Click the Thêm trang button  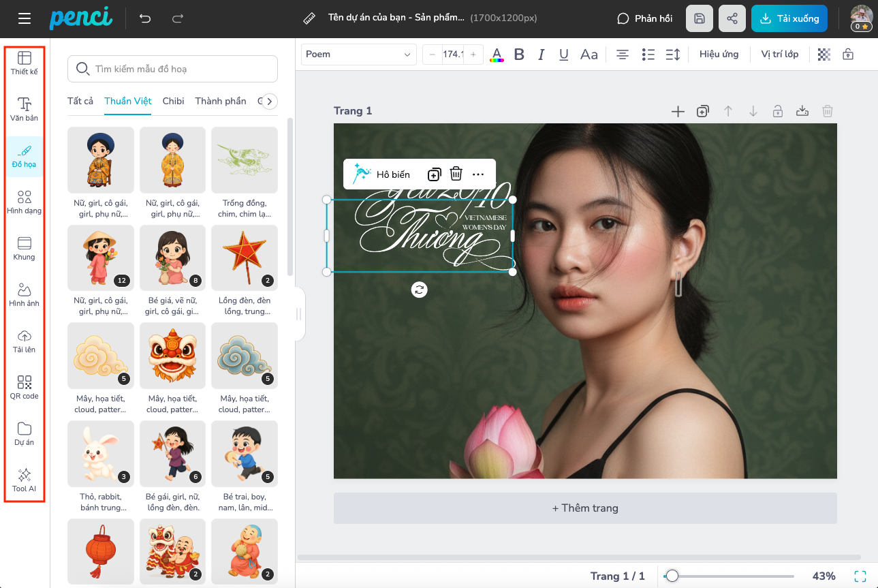585,508
